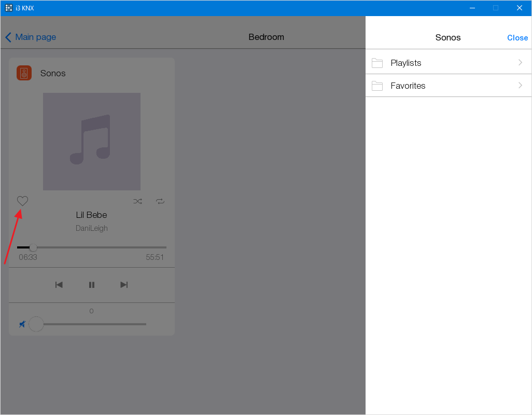532x415 pixels.
Task: Click the volume slider handle
Action: (36, 324)
